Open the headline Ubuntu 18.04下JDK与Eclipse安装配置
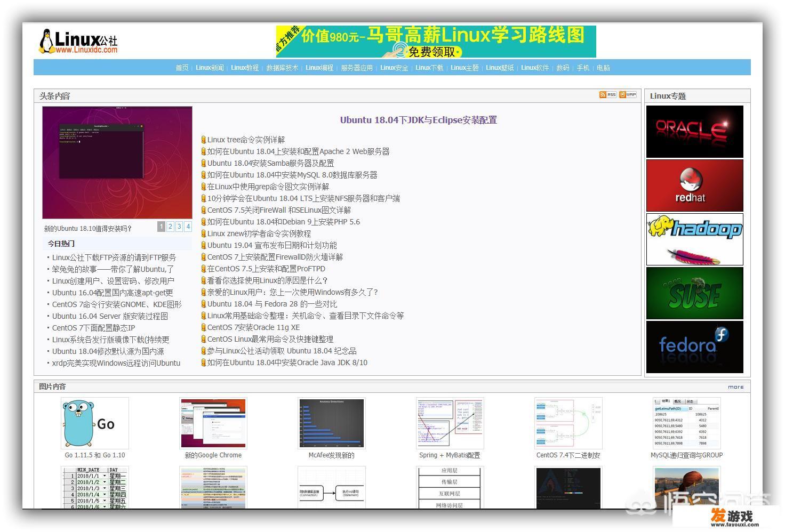Viewport: 785px width, 532px height. tap(418, 120)
